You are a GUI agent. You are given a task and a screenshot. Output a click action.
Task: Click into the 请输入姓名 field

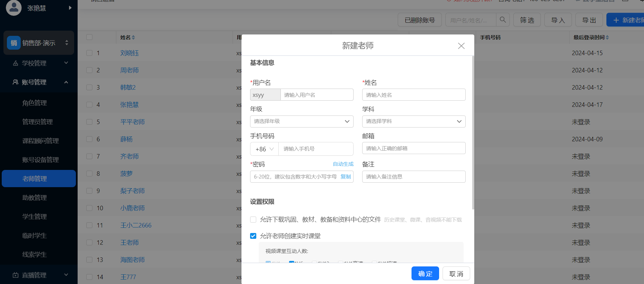coord(414,95)
